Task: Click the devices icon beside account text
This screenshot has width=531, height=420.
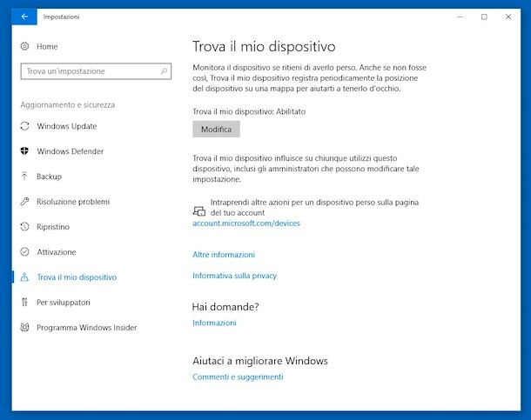Action: coord(199,211)
